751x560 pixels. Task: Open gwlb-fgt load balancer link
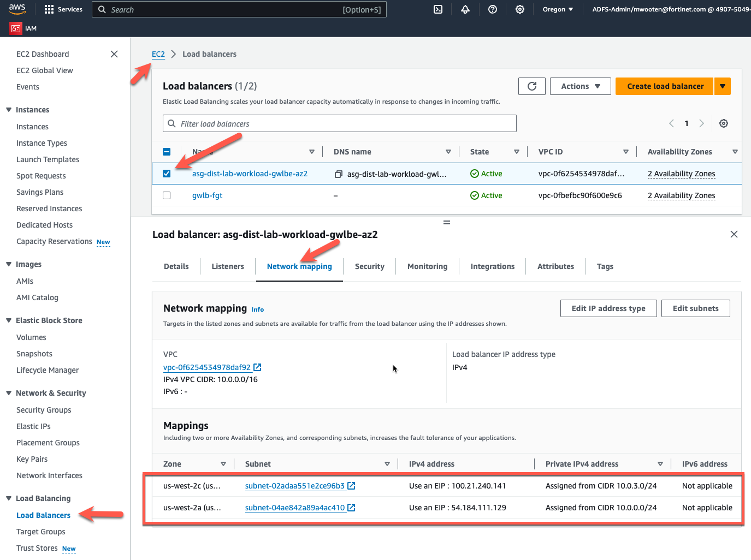[x=208, y=195]
